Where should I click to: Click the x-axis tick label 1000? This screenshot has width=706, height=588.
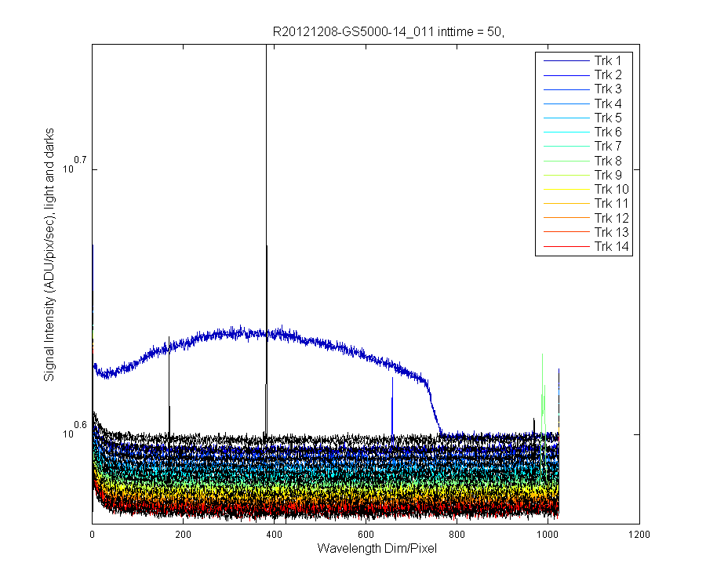coord(548,535)
